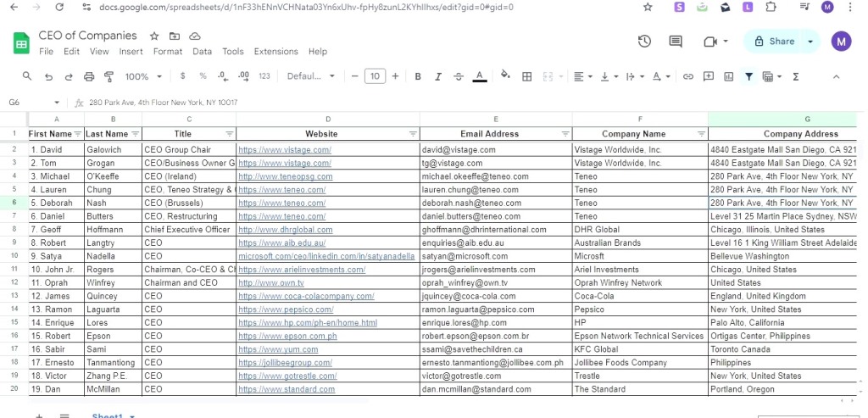Click the insert chart icon
Image resolution: width=868 pixels, height=418 pixels.
728,76
